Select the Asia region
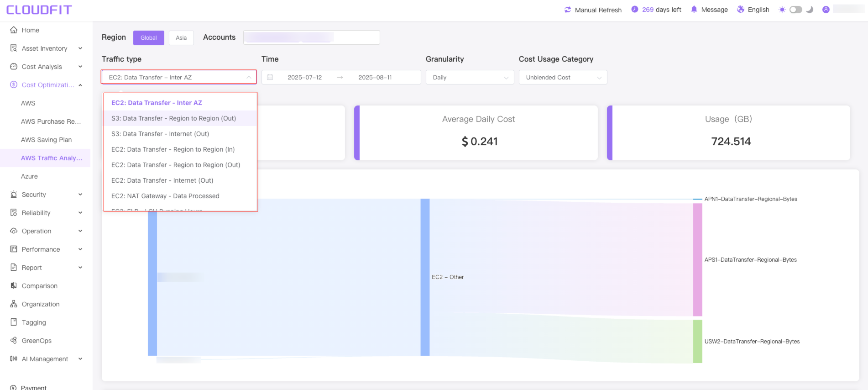The width and height of the screenshot is (868, 390). (x=181, y=37)
